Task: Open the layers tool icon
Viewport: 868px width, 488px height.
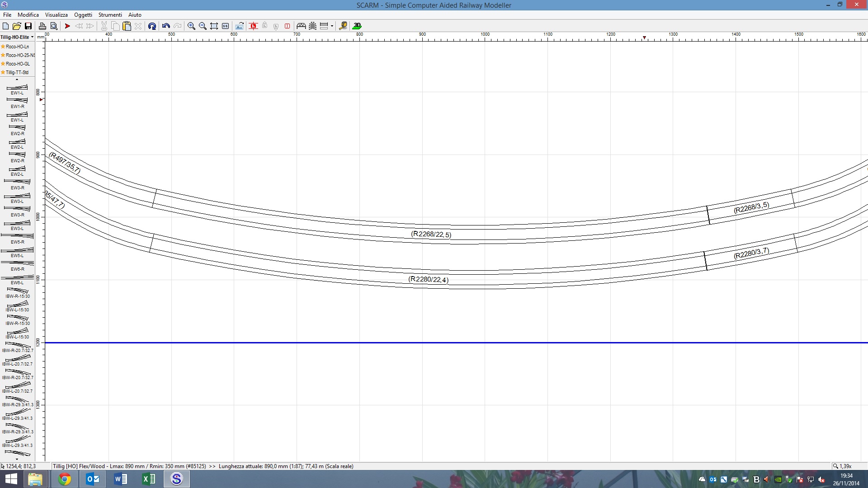Action: pos(324,26)
